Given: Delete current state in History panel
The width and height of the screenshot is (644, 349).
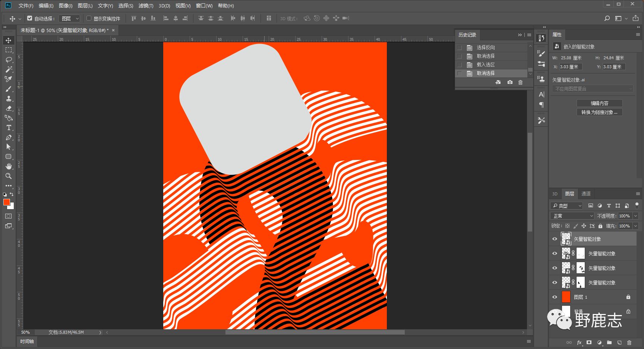Looking at the screenshot, I should [x=520, y=82].
